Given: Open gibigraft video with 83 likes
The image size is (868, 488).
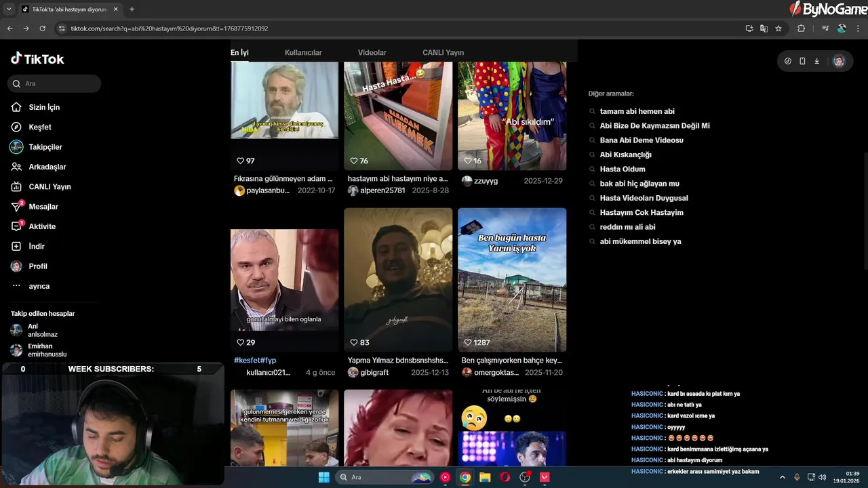Looking at the screenshot, I should (x=398, y=280).
